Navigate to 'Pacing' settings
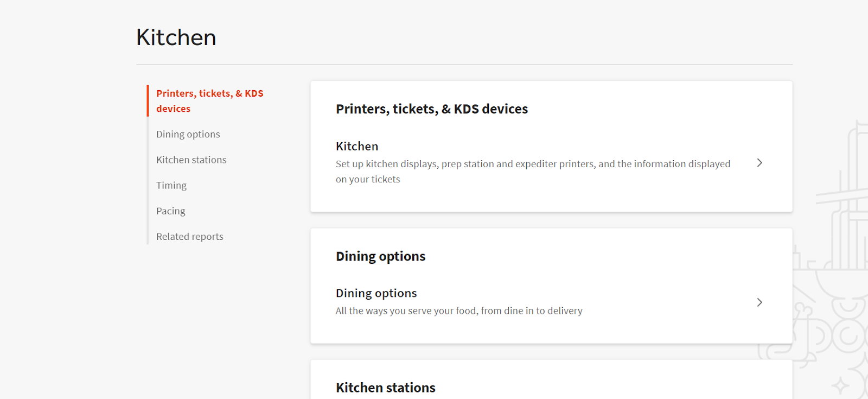The height and width of the screenshot is (399, 868). pyautogui.click(x=170, y=211)
